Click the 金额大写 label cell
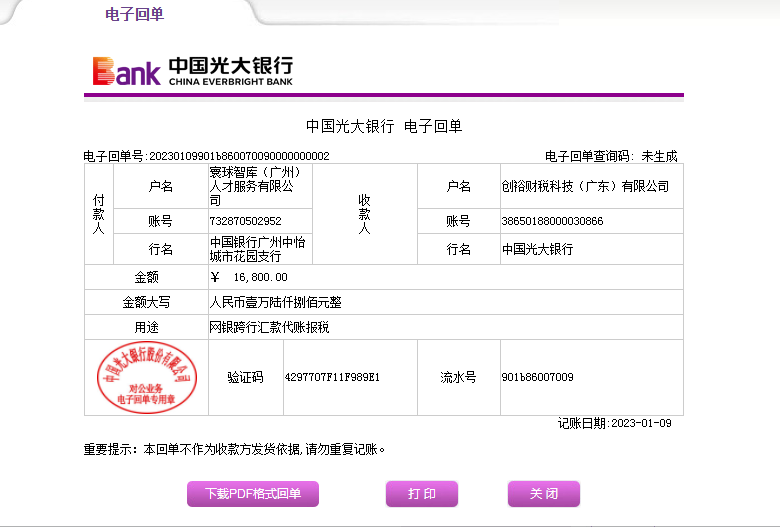Image resolution: width=780 pixels, height=527 pixels. (x=146, y=302)
